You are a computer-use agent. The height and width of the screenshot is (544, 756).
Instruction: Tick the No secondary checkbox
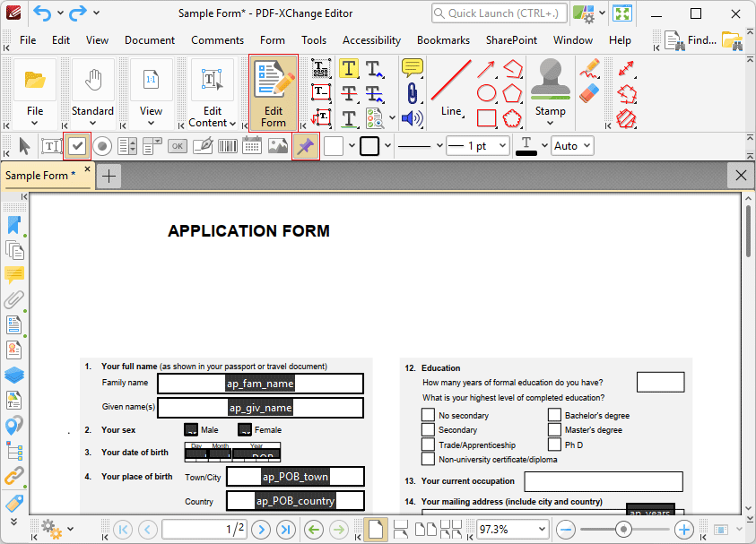click(x=428, y=415)
